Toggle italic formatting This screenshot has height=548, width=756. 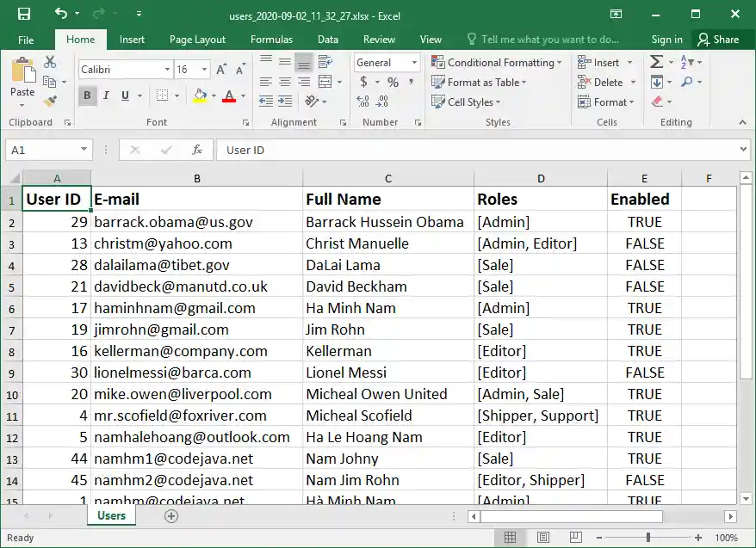(x=106, y=95)
